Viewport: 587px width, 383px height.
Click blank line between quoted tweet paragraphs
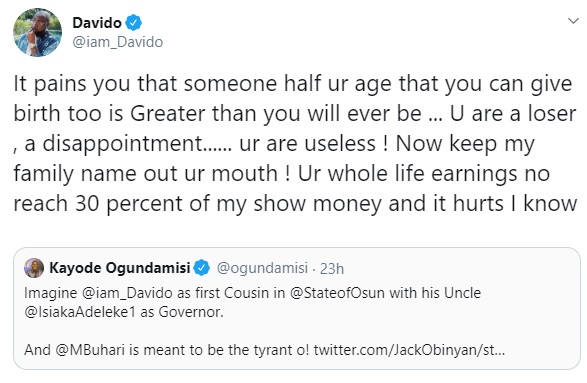(296, 331)
